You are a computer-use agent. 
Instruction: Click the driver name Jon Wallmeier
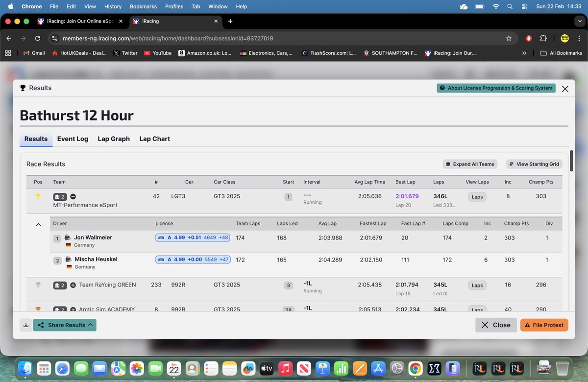[93, 238]
